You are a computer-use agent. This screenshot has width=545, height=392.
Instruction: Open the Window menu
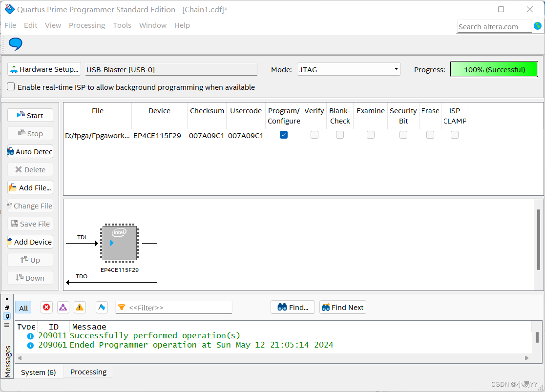[x=153, y=25]
